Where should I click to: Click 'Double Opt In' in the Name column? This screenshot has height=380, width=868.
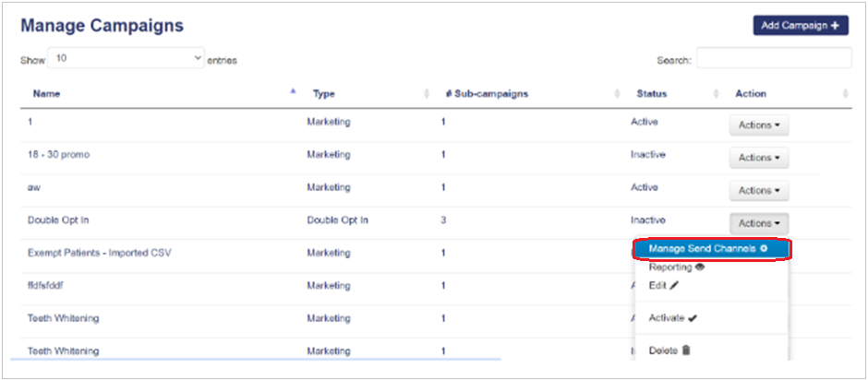click(x=58, y=220)
